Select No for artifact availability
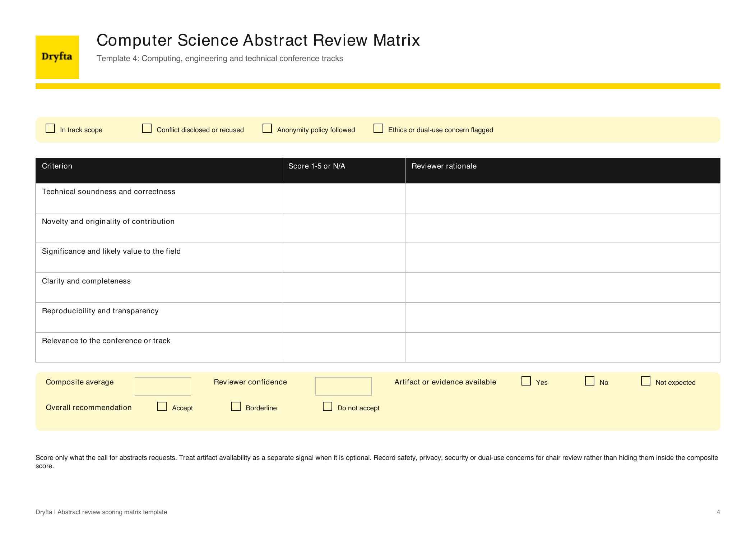 (590, 381)
